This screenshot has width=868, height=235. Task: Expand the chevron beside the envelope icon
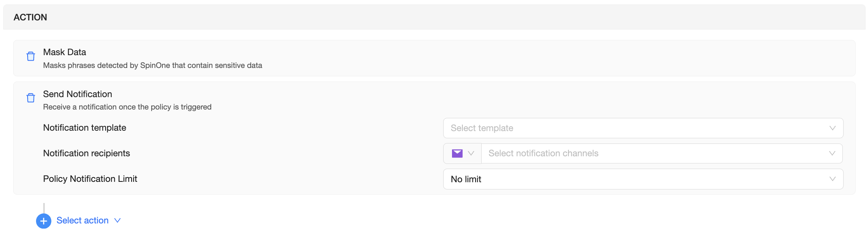471,153
